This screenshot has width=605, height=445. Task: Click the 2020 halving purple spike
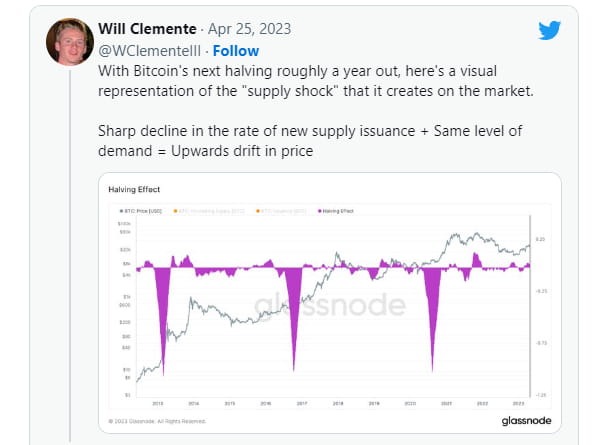click(433, 300)
